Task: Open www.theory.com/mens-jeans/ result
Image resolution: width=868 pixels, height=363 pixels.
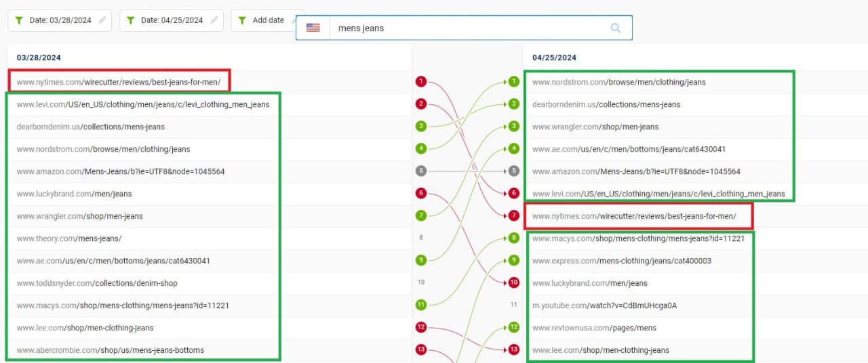Action: tap(69, 238)
